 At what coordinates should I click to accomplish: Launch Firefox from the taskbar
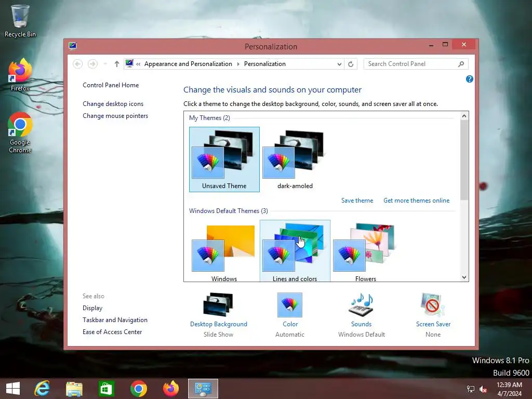[x=170, y=389]
